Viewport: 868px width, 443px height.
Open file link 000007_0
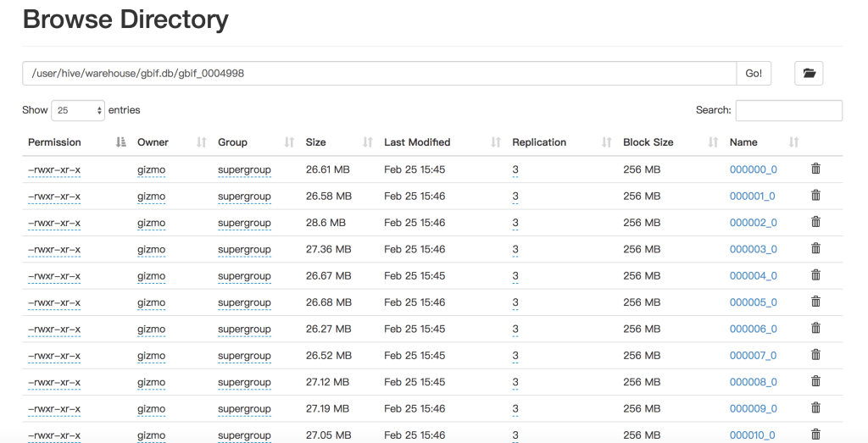tap(753, 356)
